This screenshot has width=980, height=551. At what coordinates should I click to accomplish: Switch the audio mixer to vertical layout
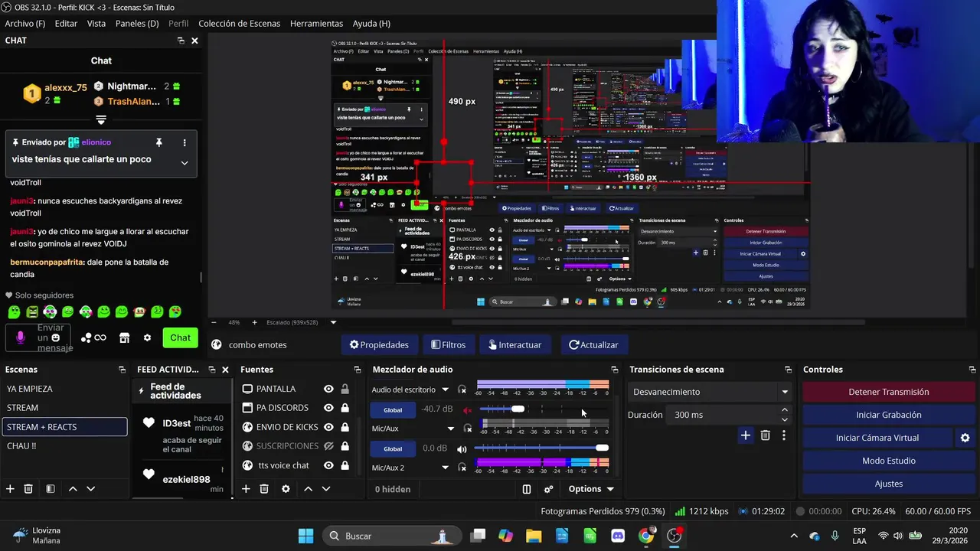pos(527,489)
